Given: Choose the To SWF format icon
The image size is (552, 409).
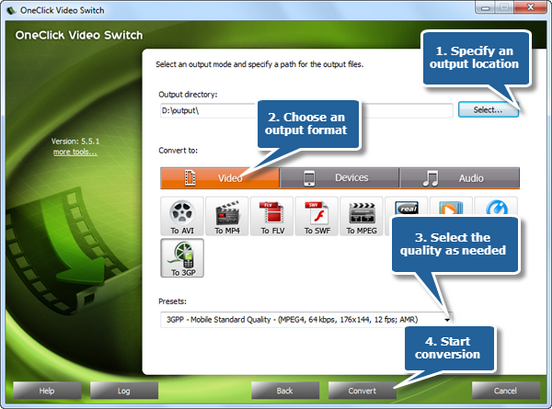Looking at the screenshot, I should [317, 216].
